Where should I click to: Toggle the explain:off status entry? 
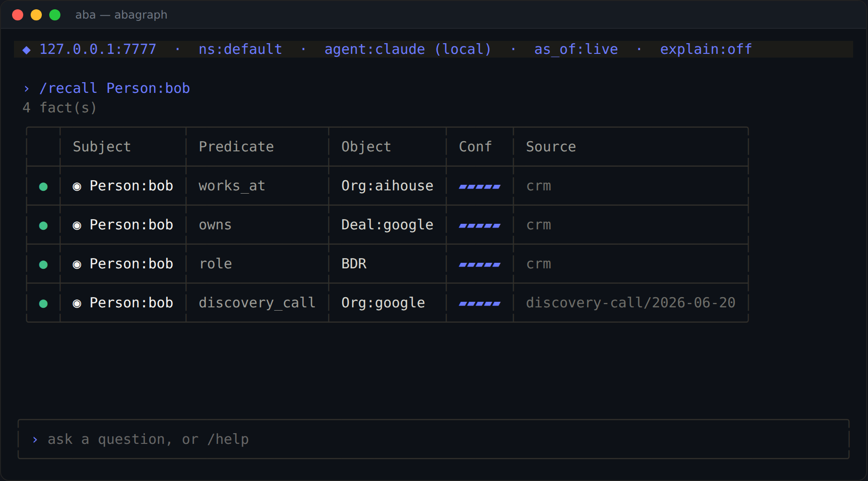706,49
